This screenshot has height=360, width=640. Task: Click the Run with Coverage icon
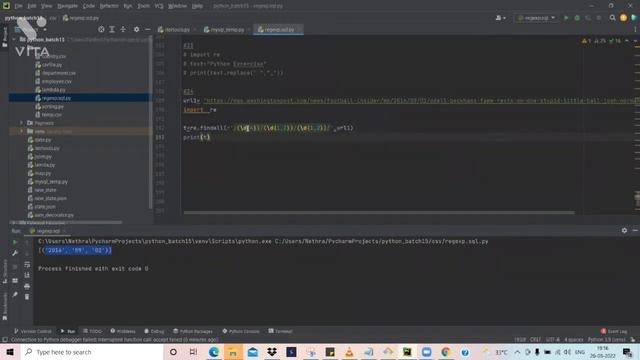588,18
